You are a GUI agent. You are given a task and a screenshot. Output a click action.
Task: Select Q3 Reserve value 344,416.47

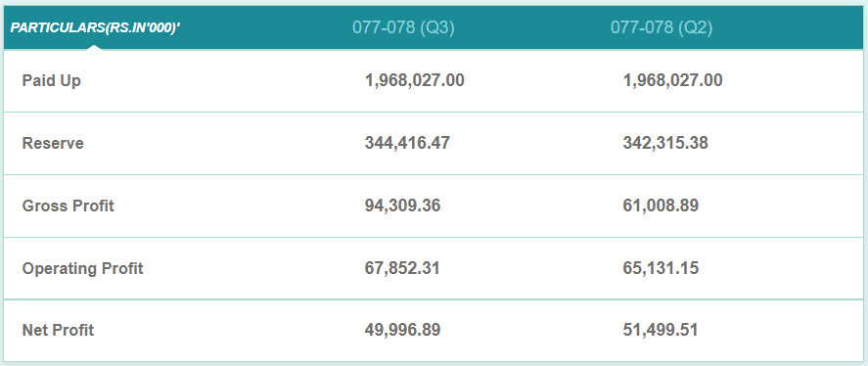click(x=407, y=144)
